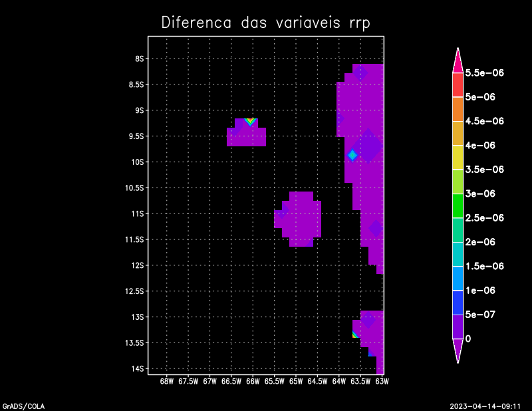Select the yellow colorbar segment below 4e-06
532x411 pixels.
pyautogui.click(x=458, y=157)
